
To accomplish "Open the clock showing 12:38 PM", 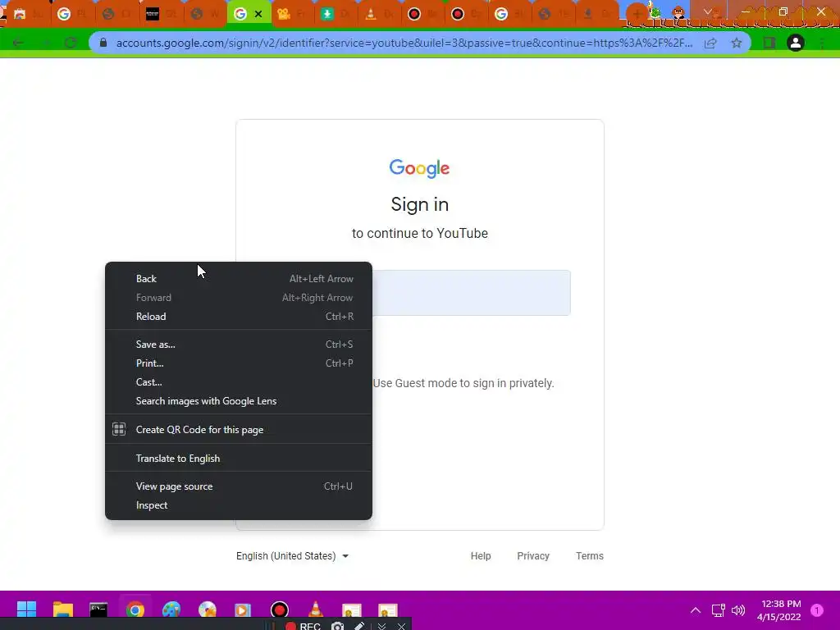I will [x=779, y=610].
